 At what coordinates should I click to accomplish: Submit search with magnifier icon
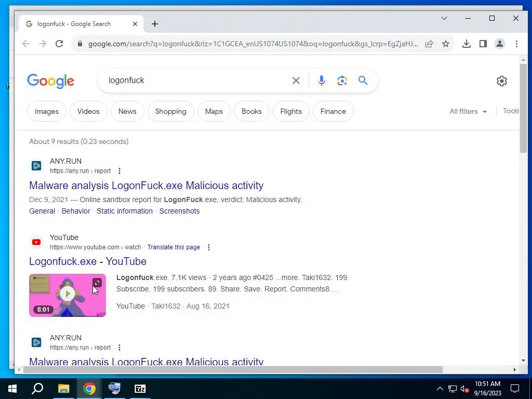click(x=363, y=81)
